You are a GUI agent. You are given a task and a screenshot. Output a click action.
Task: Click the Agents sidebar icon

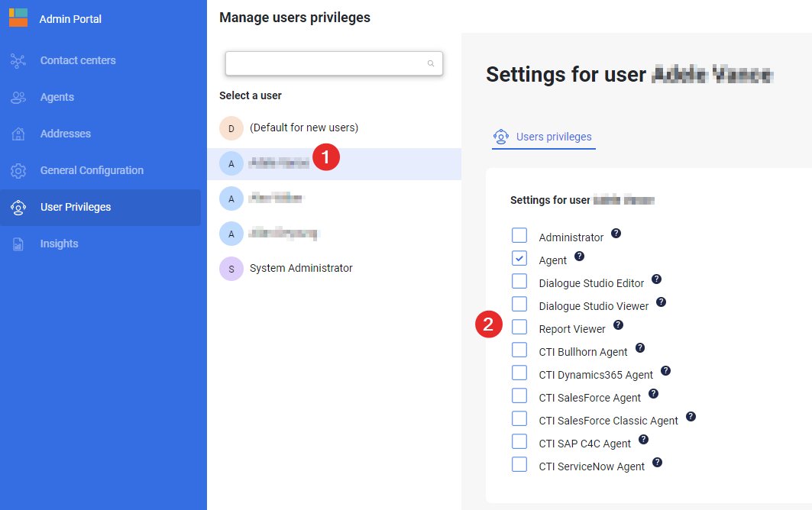coord(18,97)
